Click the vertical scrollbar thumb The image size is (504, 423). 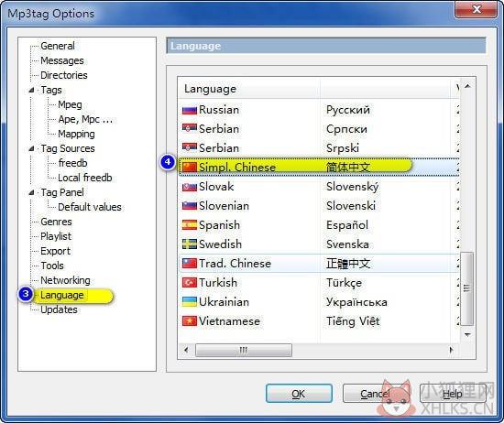467,288
